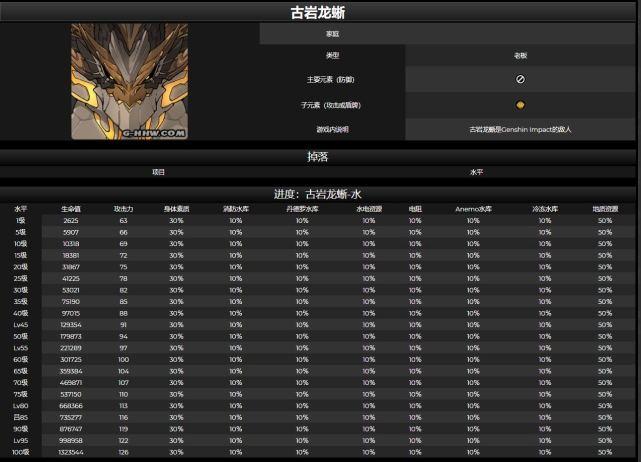Click the Anemo水库 column header

(473, 209)
